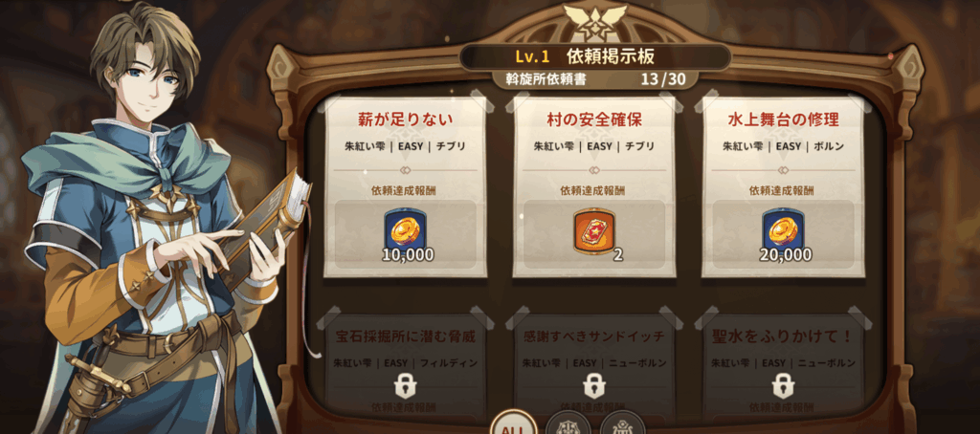Select locked request 感謝すべきサンドイッチ title

[593, 337]
